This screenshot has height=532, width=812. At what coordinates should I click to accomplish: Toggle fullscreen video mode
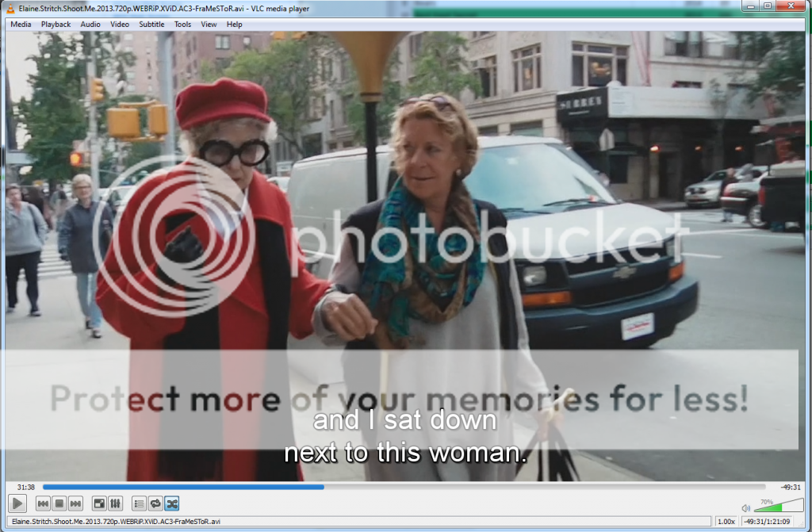pyautogui.click(x=99, y=503)
